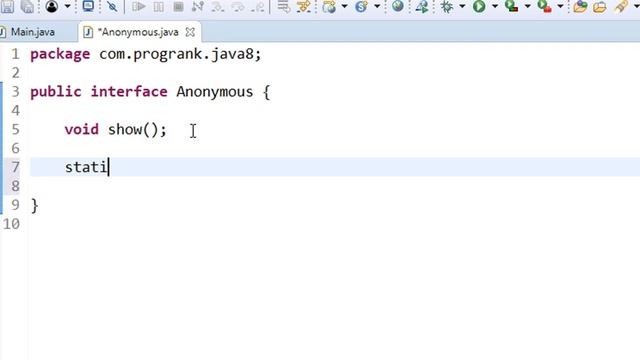Click the New Java Package icon
The image size is (640, 360).
329,6
